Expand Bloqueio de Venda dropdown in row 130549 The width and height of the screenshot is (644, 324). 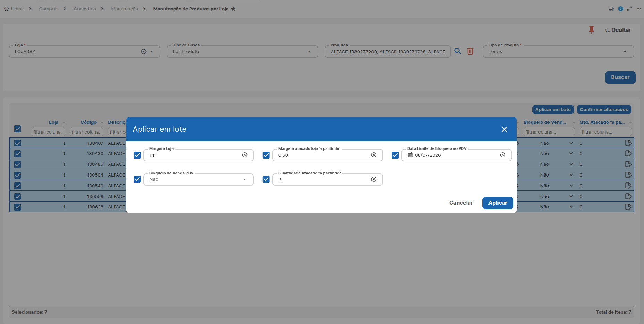point(571,186)
